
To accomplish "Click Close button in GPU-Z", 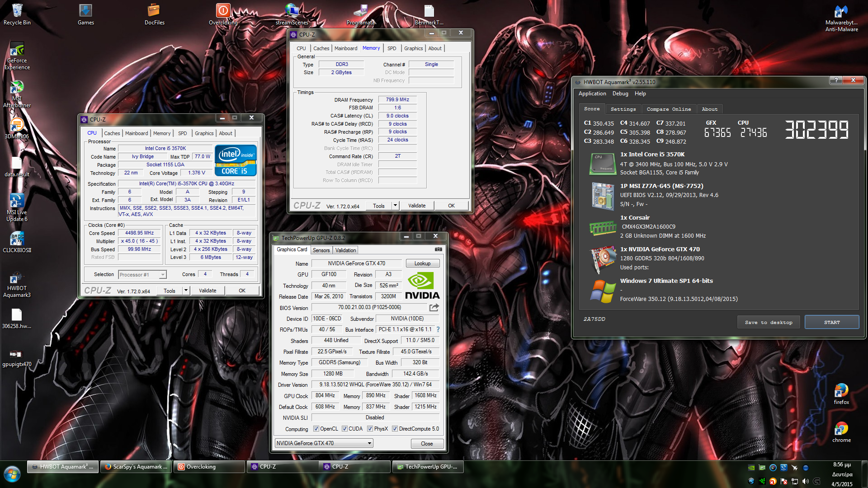I will pyautogui.click(x=427, y=444).
